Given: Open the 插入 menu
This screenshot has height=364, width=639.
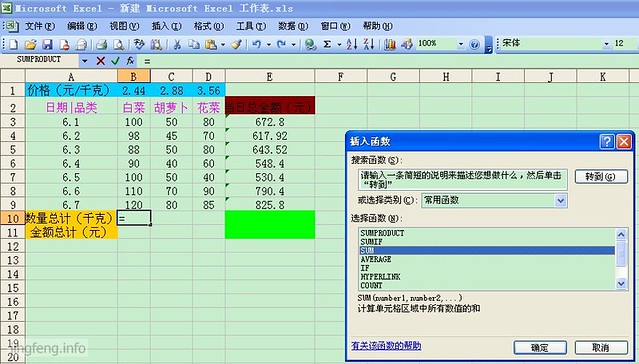Looking at the screenshot, I should tap(166, 26).
